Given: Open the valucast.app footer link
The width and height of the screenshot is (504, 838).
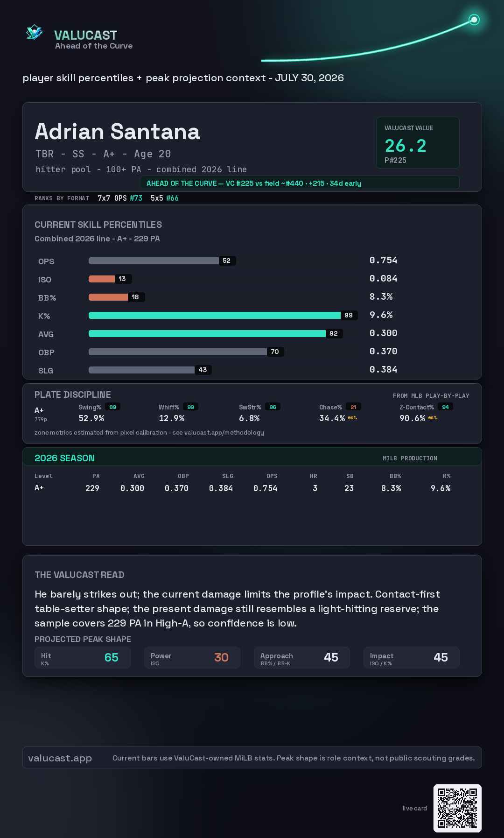Looking at the screenshot, I should [x=60, y=758].
